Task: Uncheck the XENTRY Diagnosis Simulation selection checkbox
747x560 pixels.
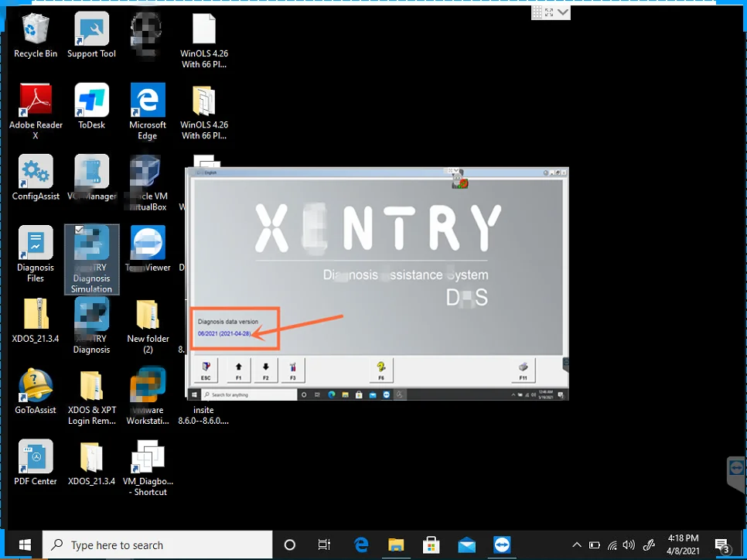Action: (x=79, y=230)
